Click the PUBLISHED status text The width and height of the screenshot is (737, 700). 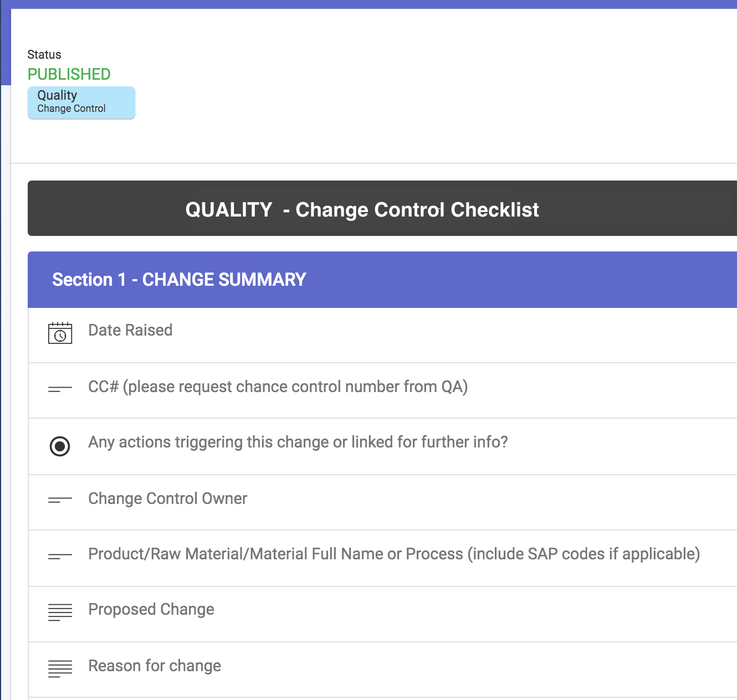69,74
